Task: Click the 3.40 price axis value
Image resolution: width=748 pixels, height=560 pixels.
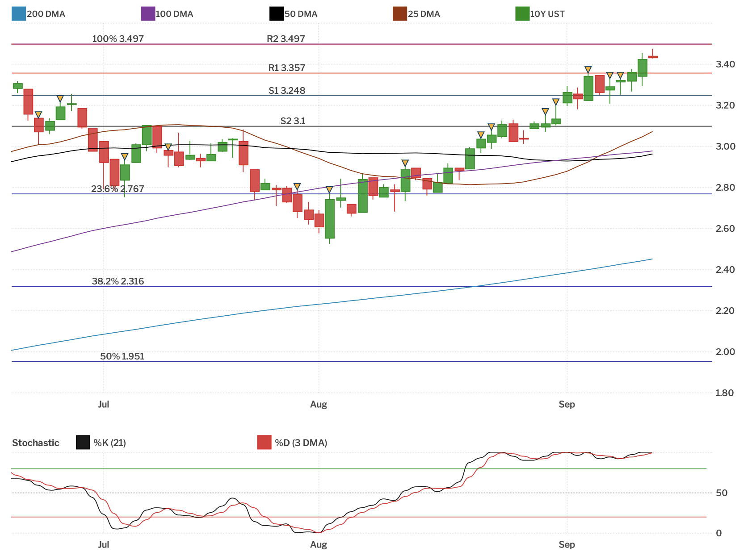Action: click(725, 64)
